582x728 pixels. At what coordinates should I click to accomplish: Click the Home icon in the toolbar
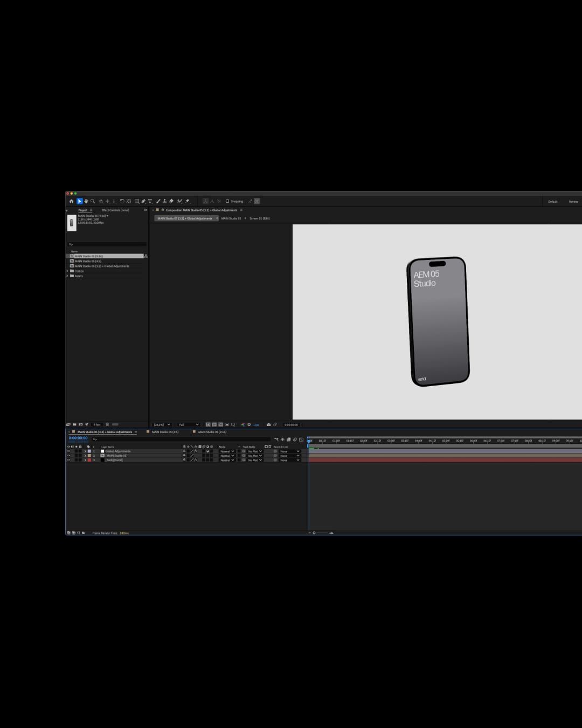(x=72, y=201)
